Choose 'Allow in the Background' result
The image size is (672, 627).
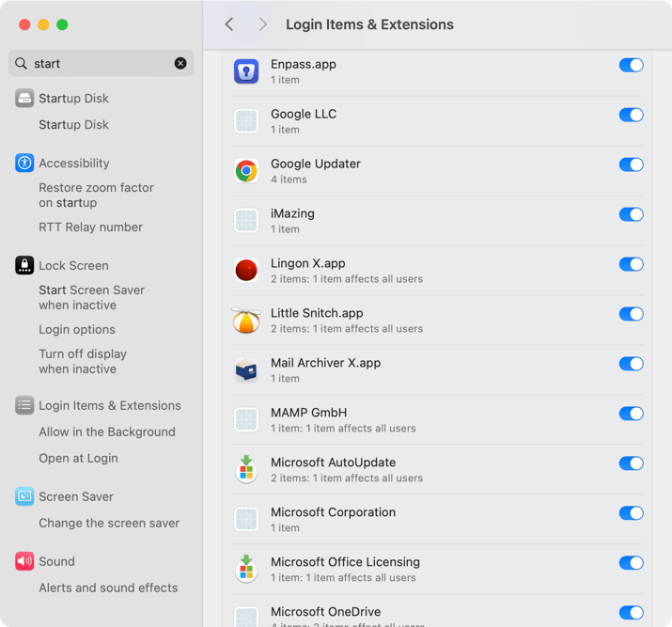106,432
